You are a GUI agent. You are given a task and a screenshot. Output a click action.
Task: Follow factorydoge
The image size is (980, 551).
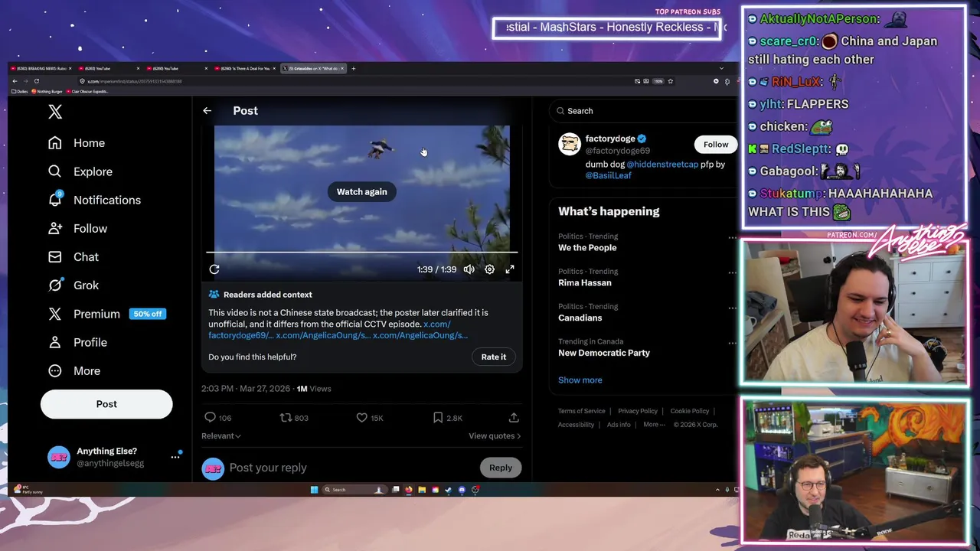pos(716,145)
